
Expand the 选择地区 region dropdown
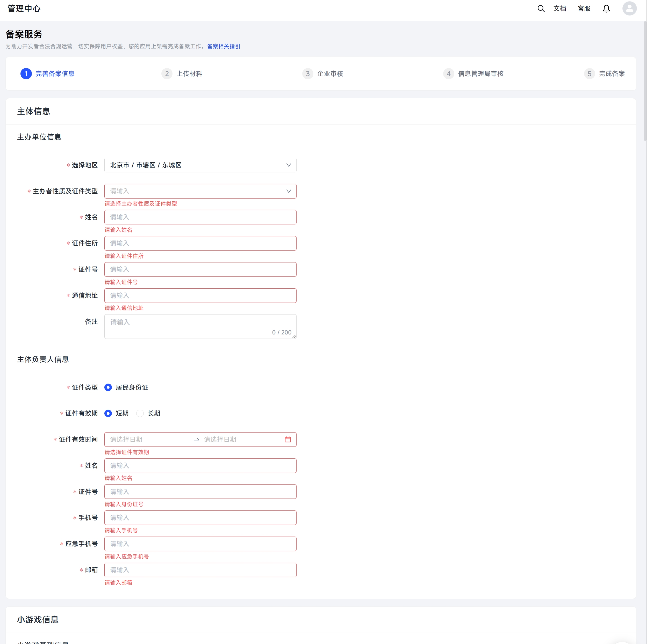tap(200, 165)
